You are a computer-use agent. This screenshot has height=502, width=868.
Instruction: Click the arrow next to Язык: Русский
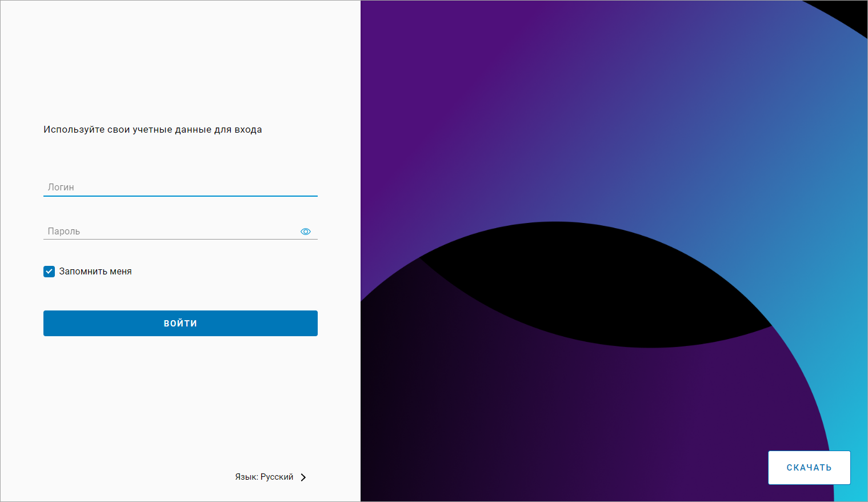tap(303, 477)
